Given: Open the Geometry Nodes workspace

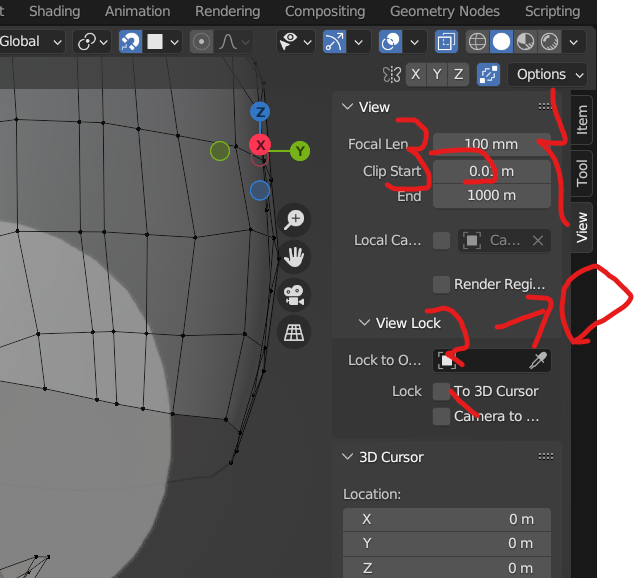Looking at the screenshot, I should pos(445,11).
